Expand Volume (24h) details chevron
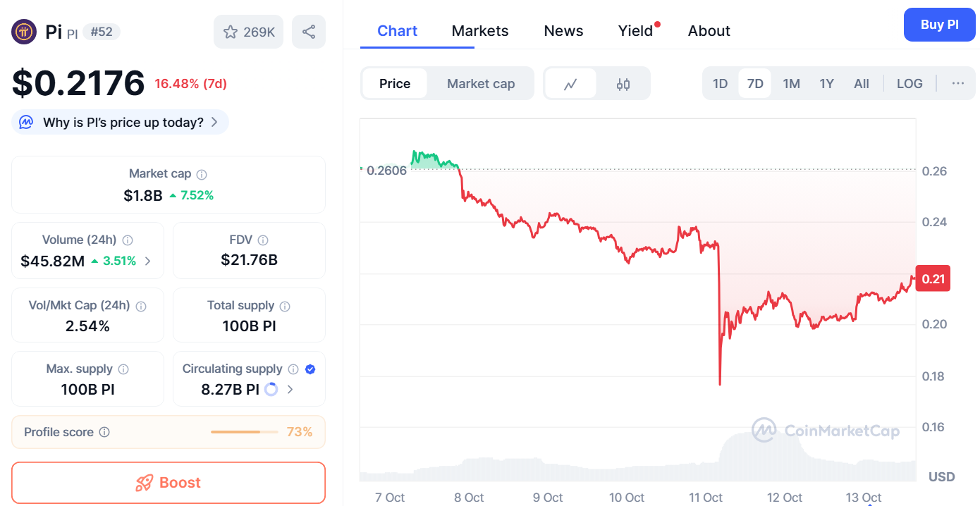This screenshot has height=506, width=980. click(147, 261)
